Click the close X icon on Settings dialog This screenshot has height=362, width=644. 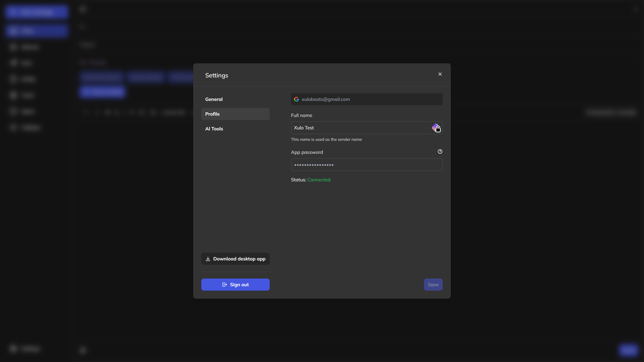(440, 74)
